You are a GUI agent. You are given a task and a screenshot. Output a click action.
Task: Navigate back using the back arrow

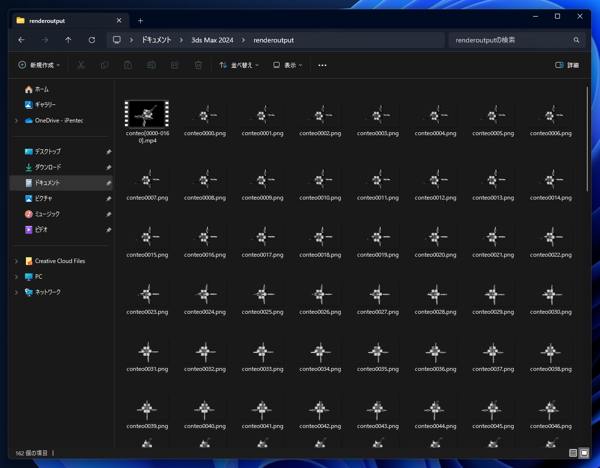click(x=21, y=40)
